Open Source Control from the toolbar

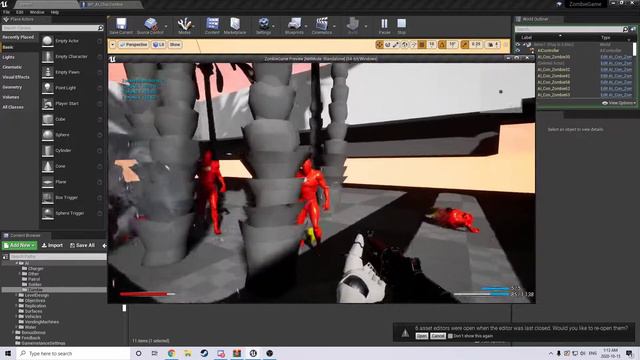[x=150, y=25]
